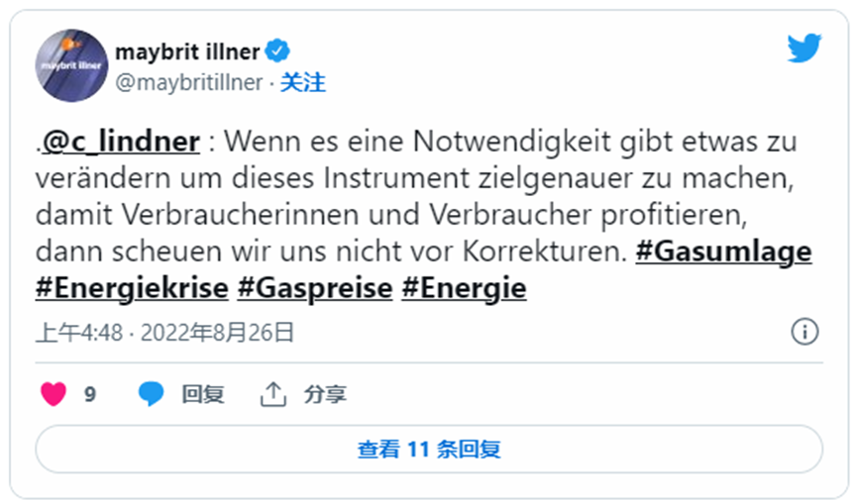Open the #Energiekrise hashtag

(132, 288)
